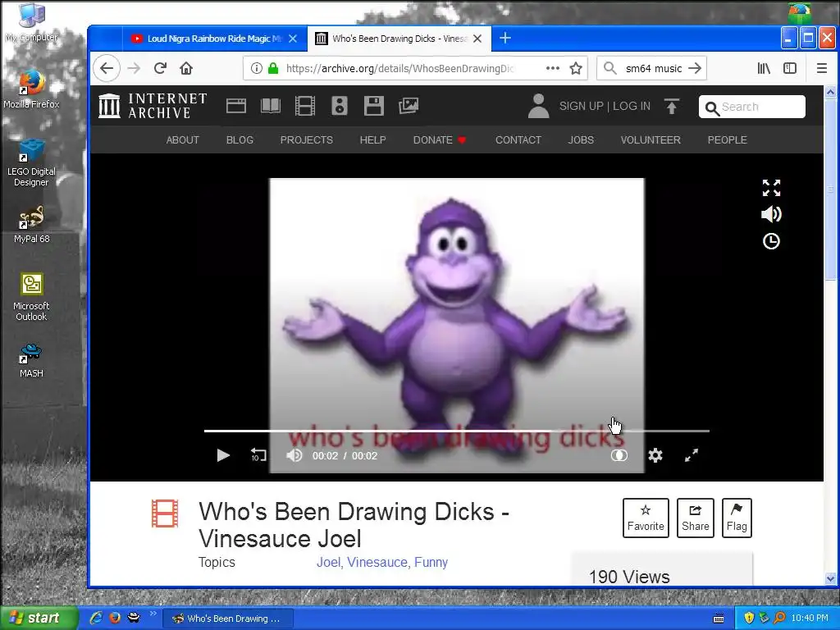Open the Texts book icon

pos(271,106)
